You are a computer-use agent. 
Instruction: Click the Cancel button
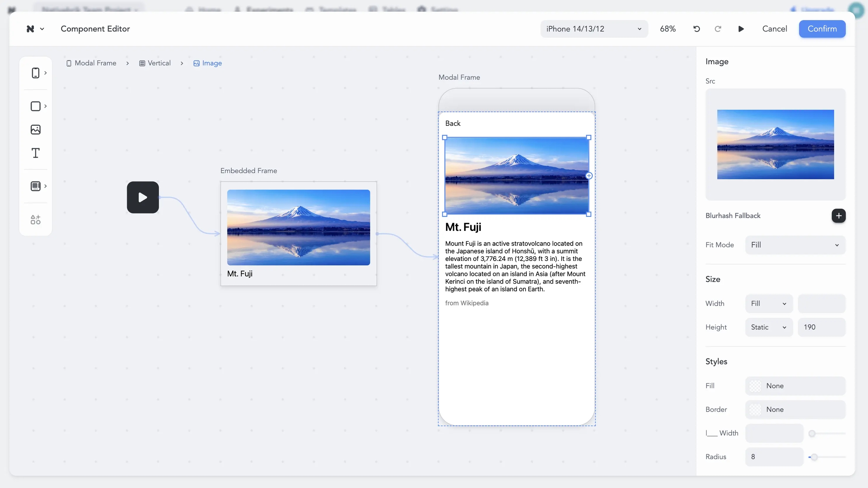point(774,29)
